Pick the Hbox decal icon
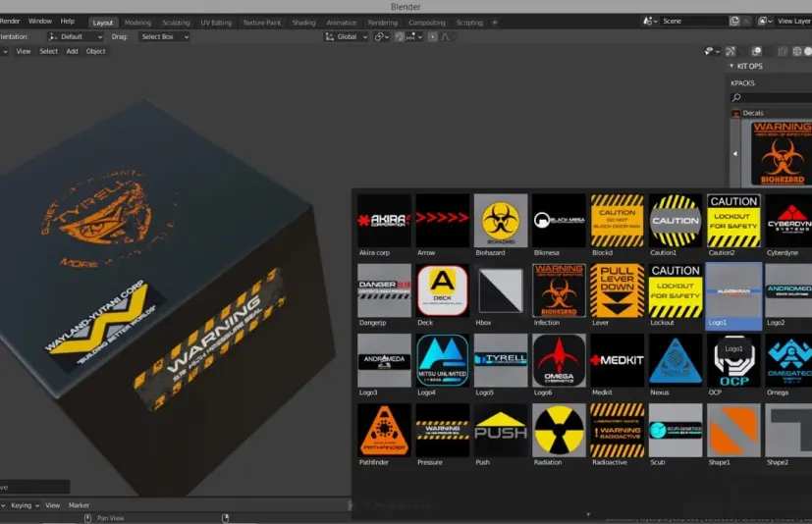 pos(501,290)
